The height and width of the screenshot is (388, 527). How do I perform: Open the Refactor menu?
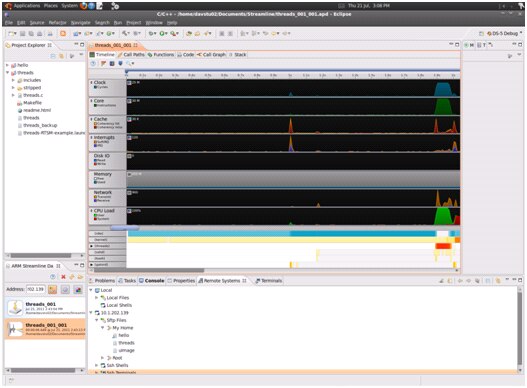point(57,23)
